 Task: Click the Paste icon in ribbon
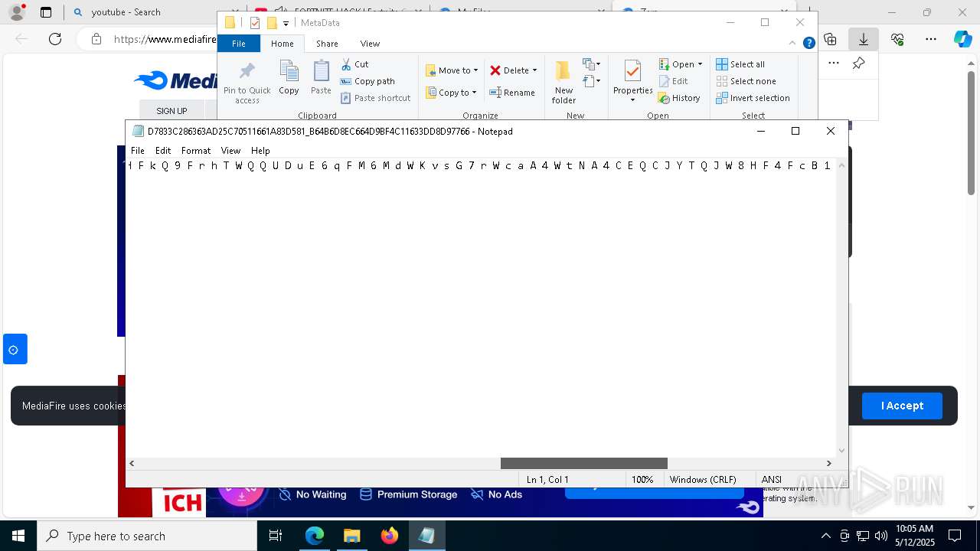(321, 78)
